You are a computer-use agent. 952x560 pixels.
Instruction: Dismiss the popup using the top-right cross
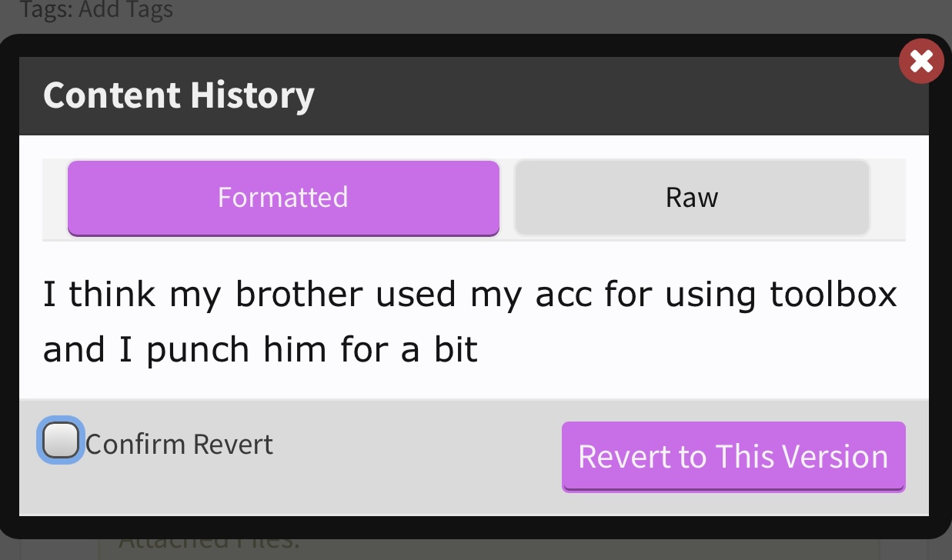[921, 61]
